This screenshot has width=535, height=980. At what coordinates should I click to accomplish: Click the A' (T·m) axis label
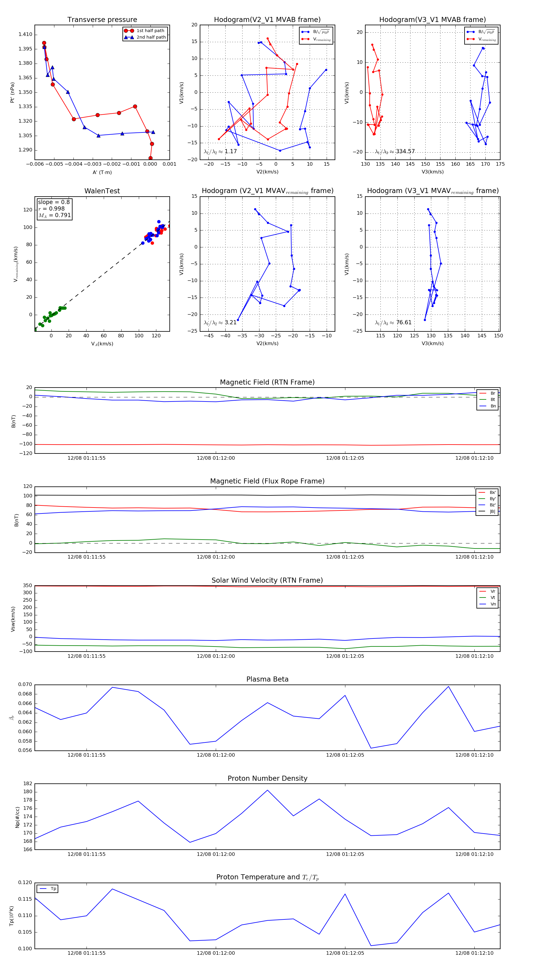[x=102, y=172]
